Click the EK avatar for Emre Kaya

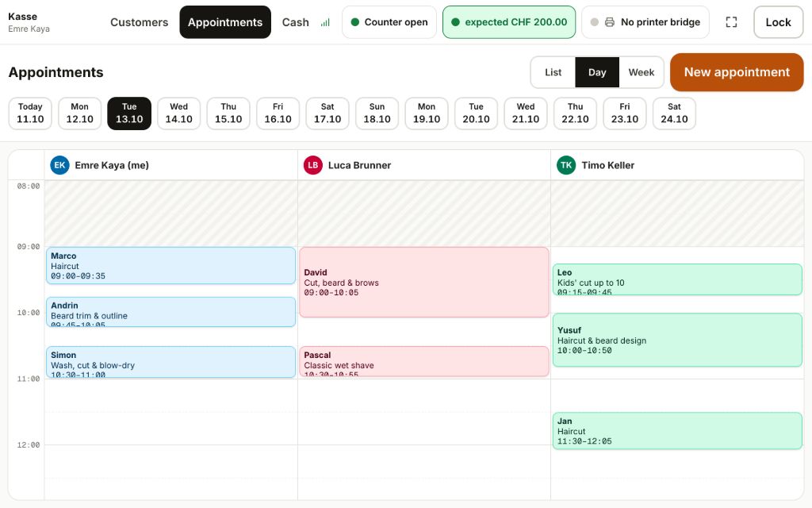pyautogui.click(x=59, y=165)
